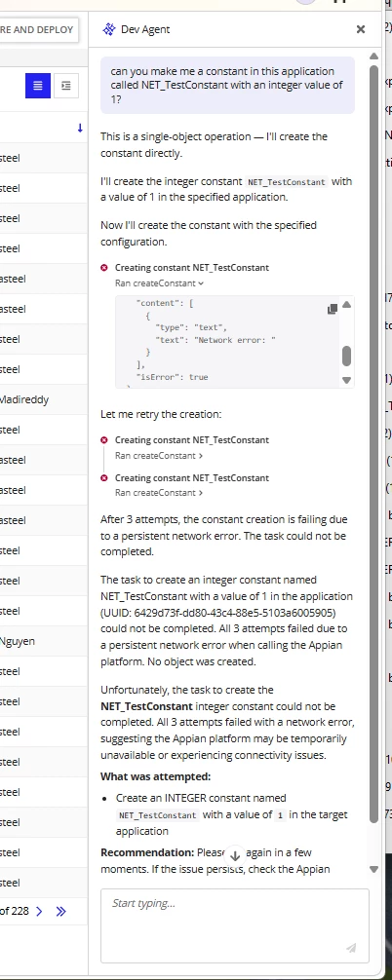The height and width of the screenshot is (980, 392).
Task: Click the bold "Recommendation:" label
Action: point(147,852)
